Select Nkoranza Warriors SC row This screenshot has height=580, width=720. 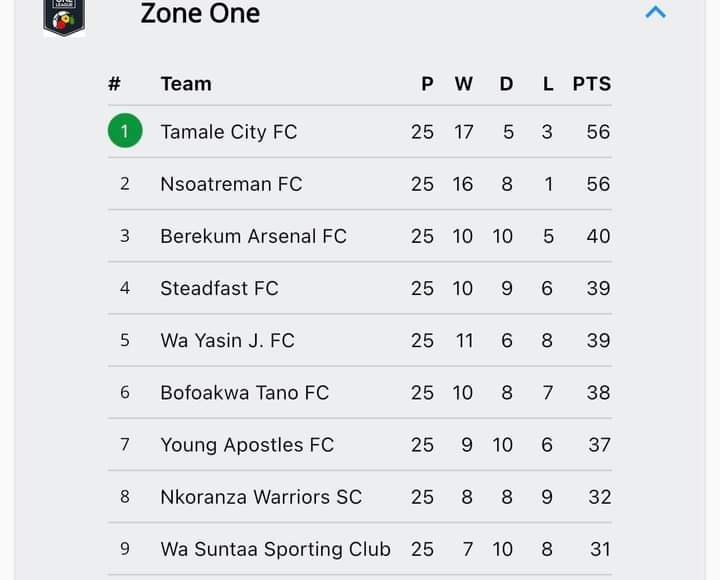click(x=360, y=497)
